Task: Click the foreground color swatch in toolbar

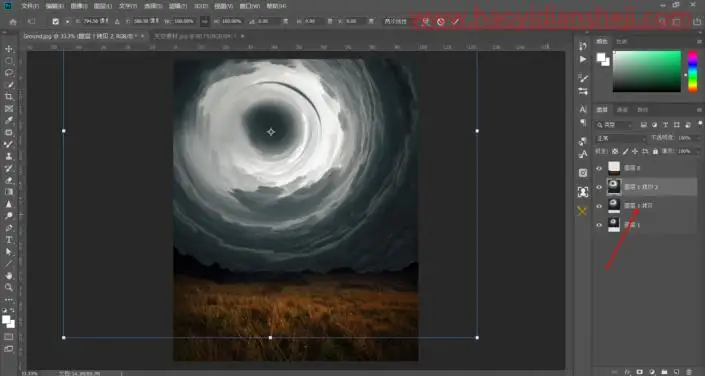Action: click(x=6, y=319)
